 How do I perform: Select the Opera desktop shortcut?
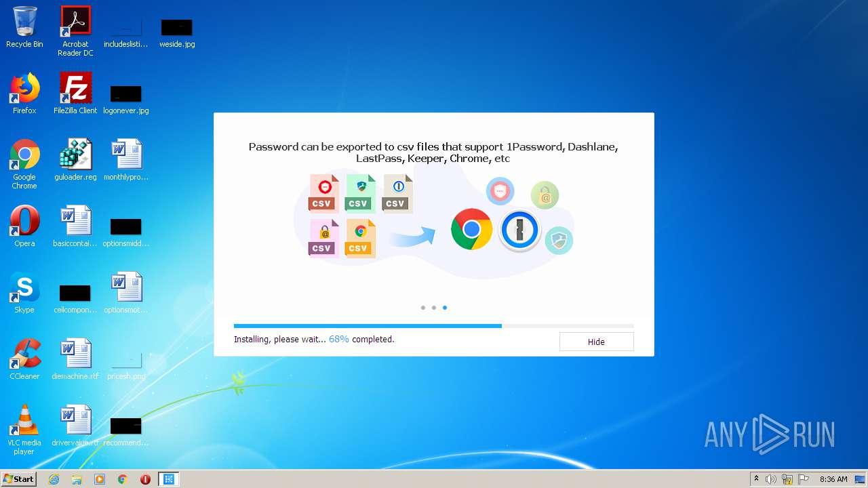pyautogui.click(x=24, y=226)
